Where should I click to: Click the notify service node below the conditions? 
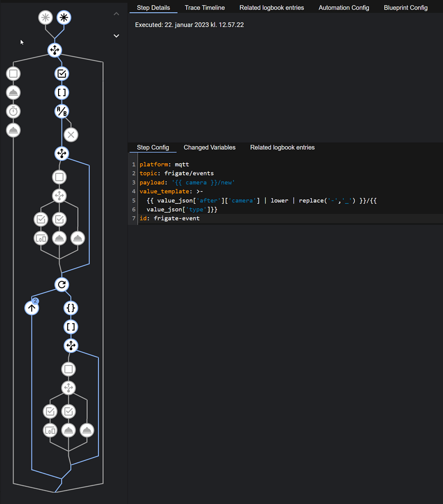tap(60, 238)
